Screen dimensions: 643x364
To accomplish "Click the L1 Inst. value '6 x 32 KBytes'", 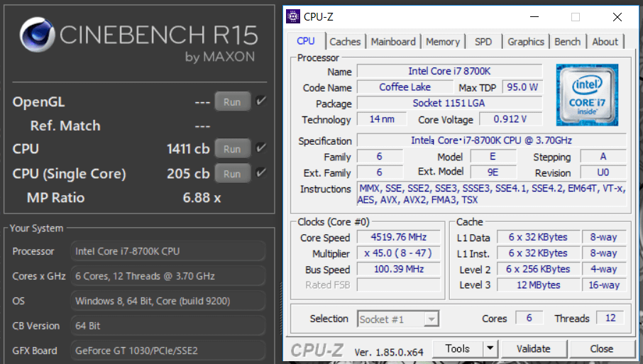I will tap(539, 253).
